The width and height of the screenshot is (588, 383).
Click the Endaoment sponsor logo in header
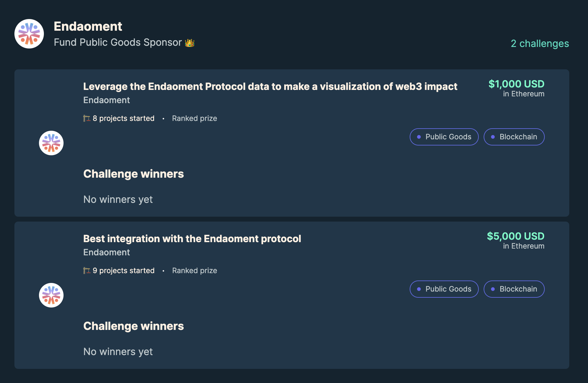click(29, 34)
